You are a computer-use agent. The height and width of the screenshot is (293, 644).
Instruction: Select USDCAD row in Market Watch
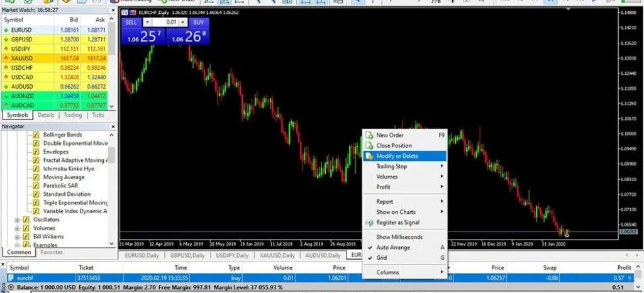tap(55, 77)
